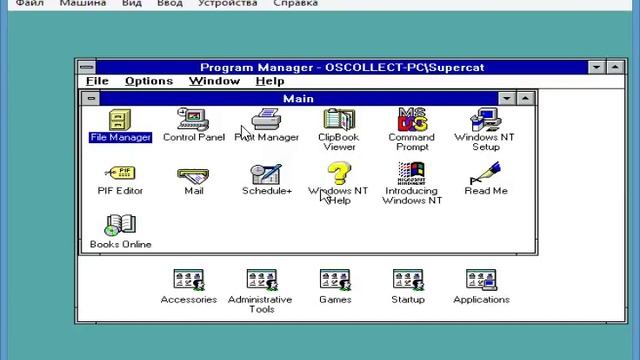Click the 'Introducing Windows NT' label text
Viewport: 640px width, 360px height.
412,196
